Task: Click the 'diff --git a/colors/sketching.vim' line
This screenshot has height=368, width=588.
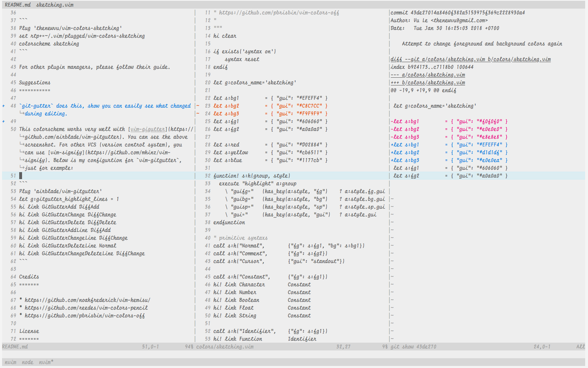Action: tap(470, 59)
